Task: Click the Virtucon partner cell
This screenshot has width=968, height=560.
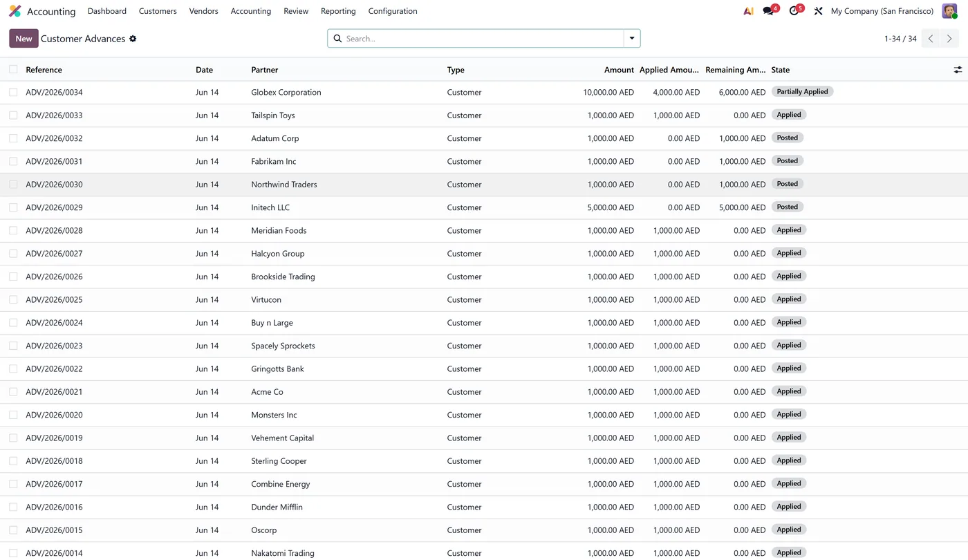Action: [266, 299]
